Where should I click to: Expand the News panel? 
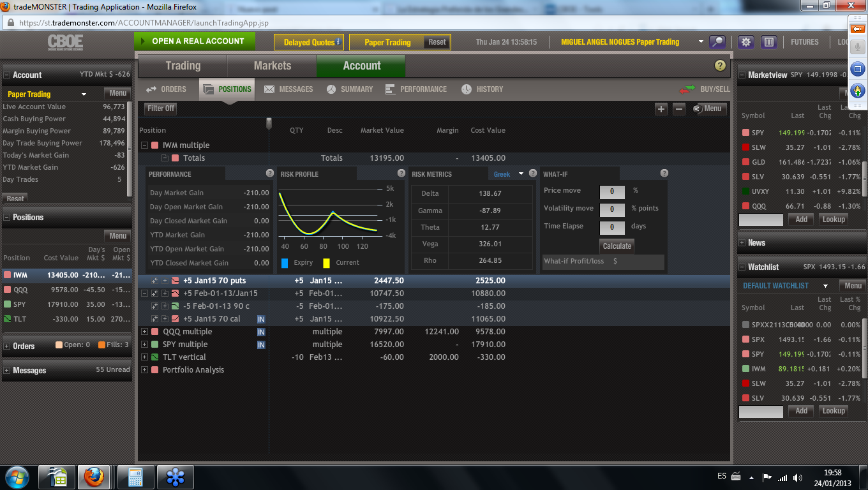click(742, 243)
